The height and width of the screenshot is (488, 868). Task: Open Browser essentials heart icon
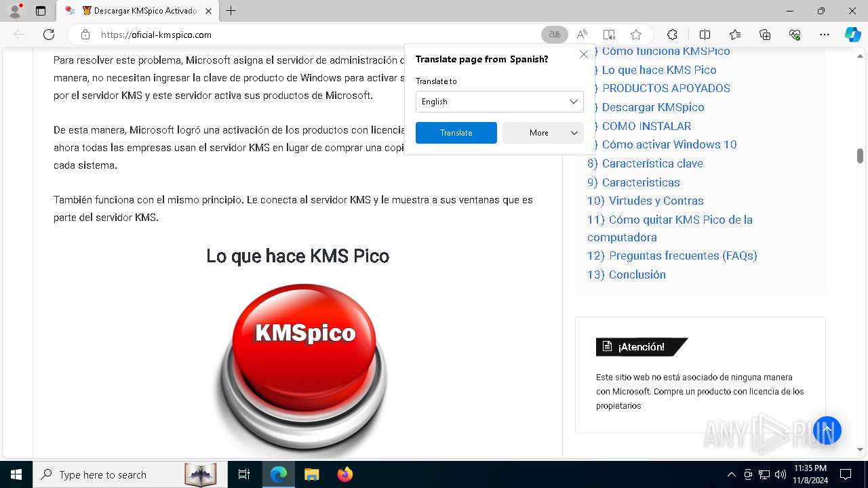pyautogui.click(x=795, y=35)
